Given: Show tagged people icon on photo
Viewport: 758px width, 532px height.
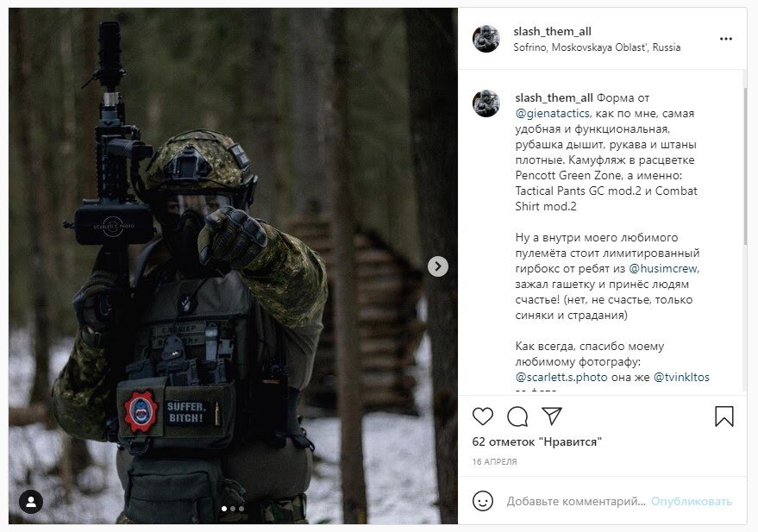Looking at the screenshot, I should (31, 502).
